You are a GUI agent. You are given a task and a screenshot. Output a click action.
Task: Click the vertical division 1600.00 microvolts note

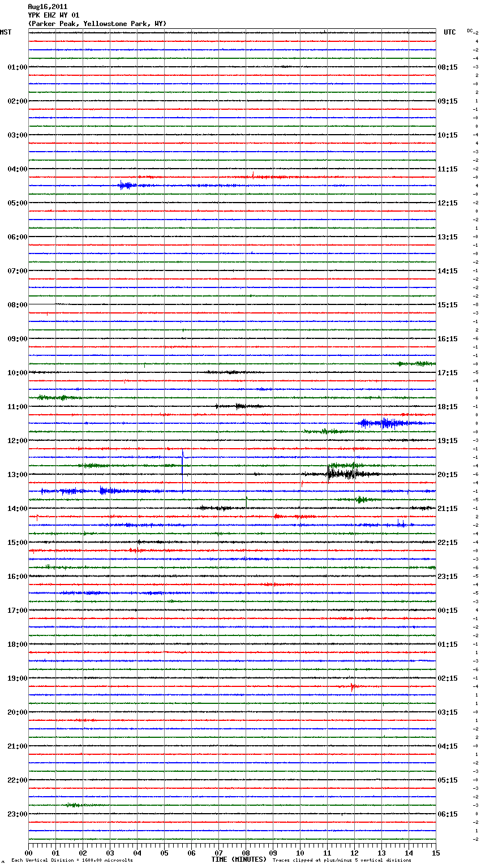tap(72, 861)
